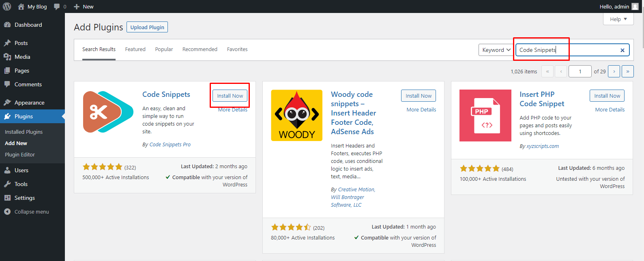644x261 pixels.
Task: Expand the Help panel
Action: pyautogui.click(x=618, y=19)
